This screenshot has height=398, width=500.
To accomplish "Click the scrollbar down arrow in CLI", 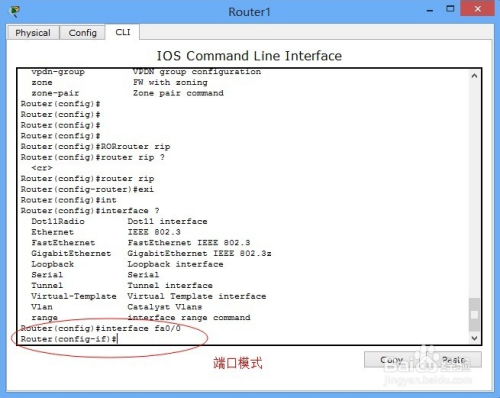I will (474, 338).
